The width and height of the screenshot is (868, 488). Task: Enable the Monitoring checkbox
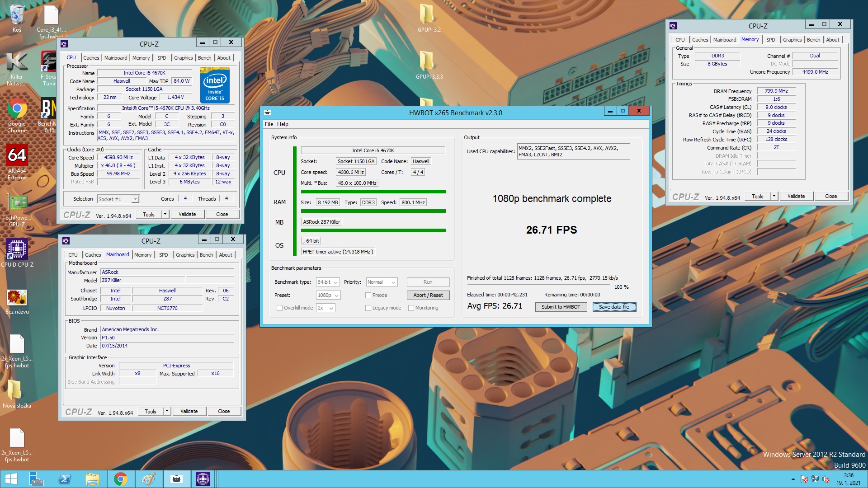pos(411,308)
